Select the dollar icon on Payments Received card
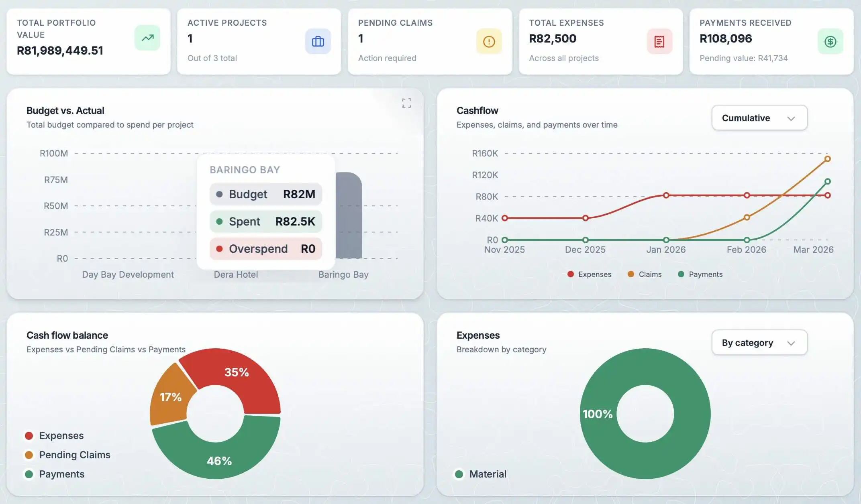861x504 pixels. pyautogui.click(x=830, y=41)
